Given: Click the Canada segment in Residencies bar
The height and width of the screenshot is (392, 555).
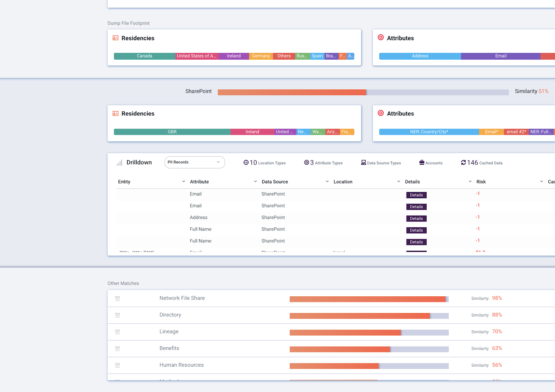Looking at the screenshot, I should 144,56.
